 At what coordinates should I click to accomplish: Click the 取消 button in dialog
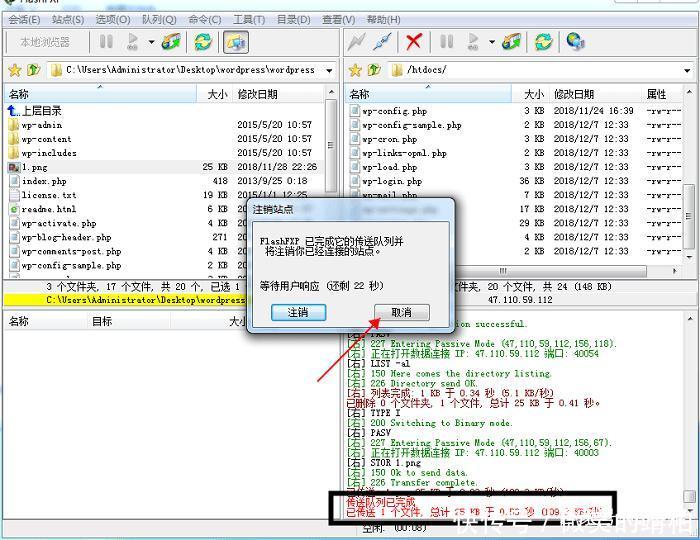point(401,312)
